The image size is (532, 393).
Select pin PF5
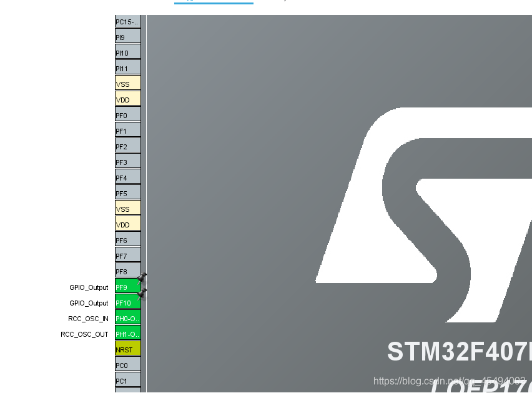coord(128,193)
